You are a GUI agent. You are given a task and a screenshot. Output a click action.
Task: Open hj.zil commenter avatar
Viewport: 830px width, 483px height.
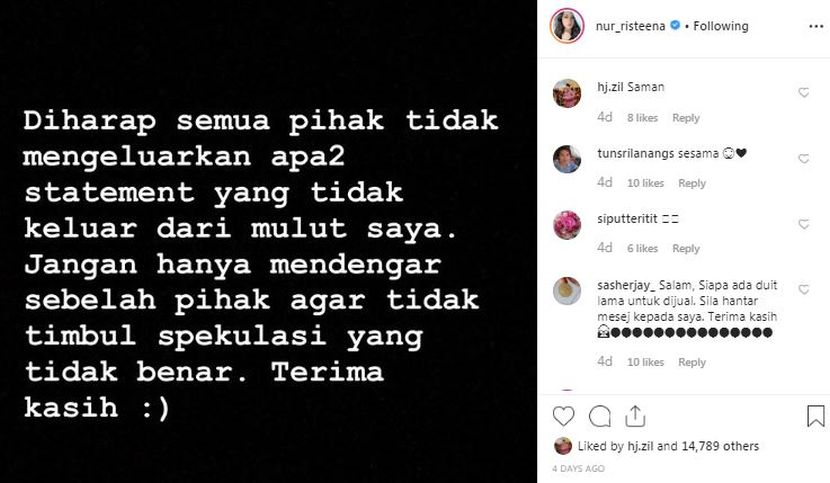[567, 93]
